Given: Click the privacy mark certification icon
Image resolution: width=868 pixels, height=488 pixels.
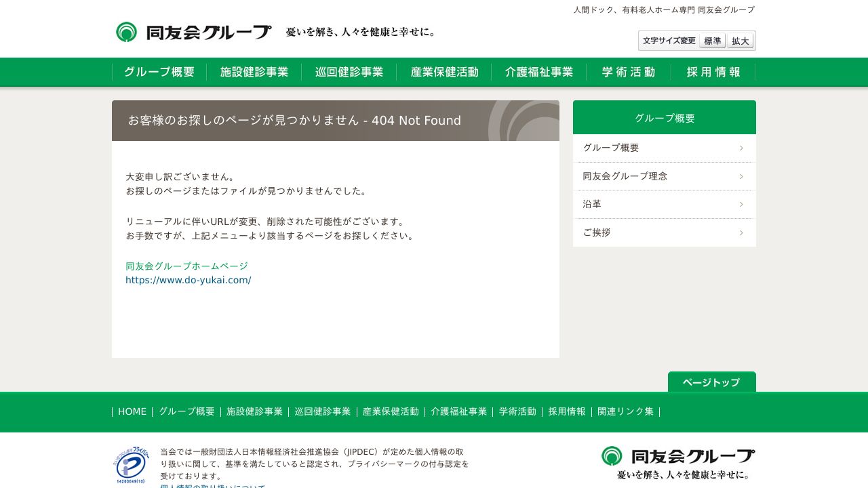Looking at the screenshot, I should pyautogui.click(x=130, y=466).
